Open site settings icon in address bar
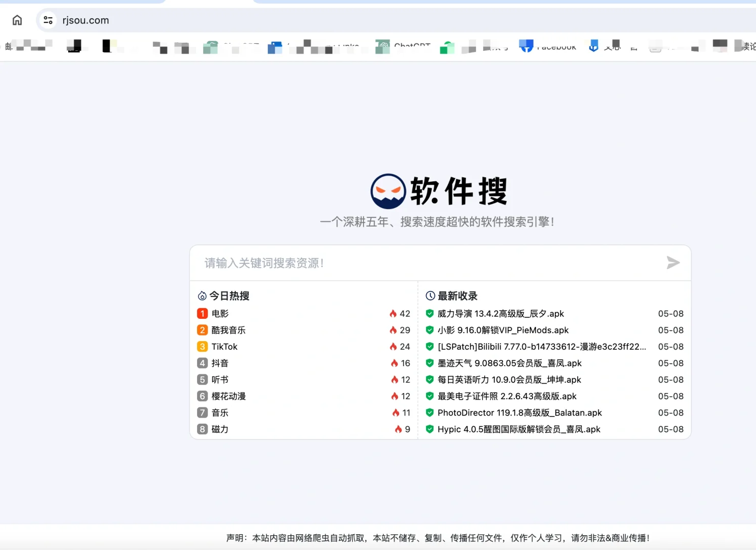Screen dimensions: 756x550 (x=48, y=20)
